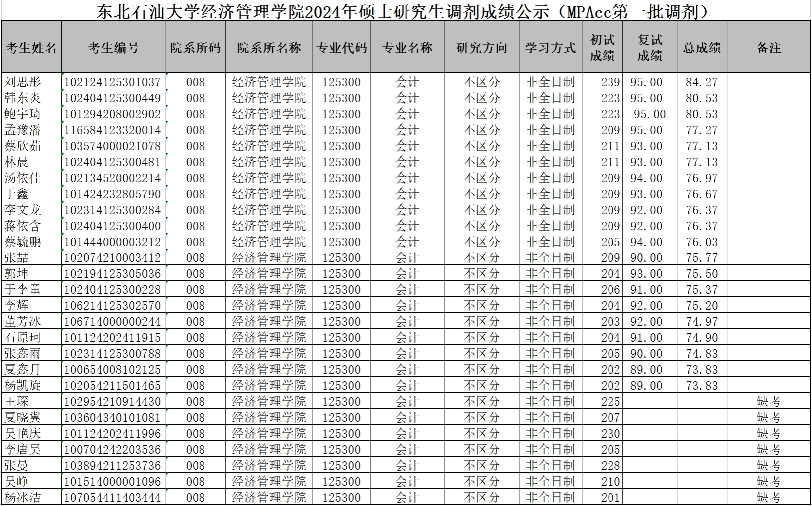This screenshot has height=506, width=812.
Task: Click the name cell 刘思彤
Action: [x=23, y=82]
